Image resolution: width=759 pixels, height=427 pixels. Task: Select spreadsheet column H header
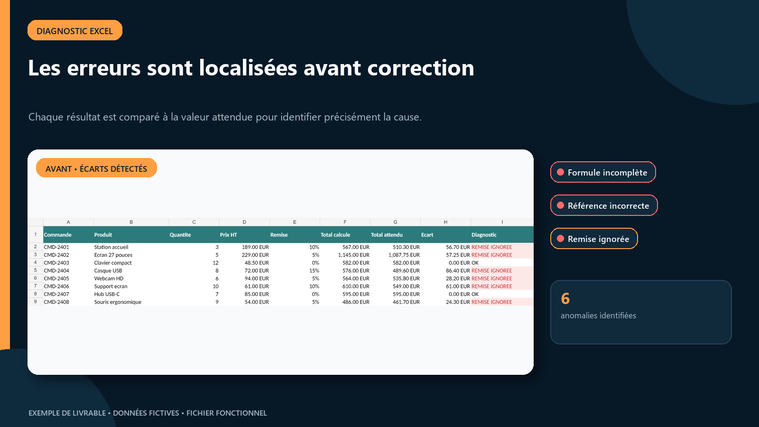coord(446,222)
